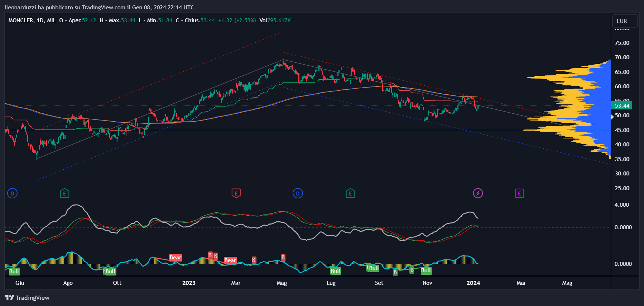The image size is (644, 306).
Task: Click the Nov month label
Action: coord(427,283)
